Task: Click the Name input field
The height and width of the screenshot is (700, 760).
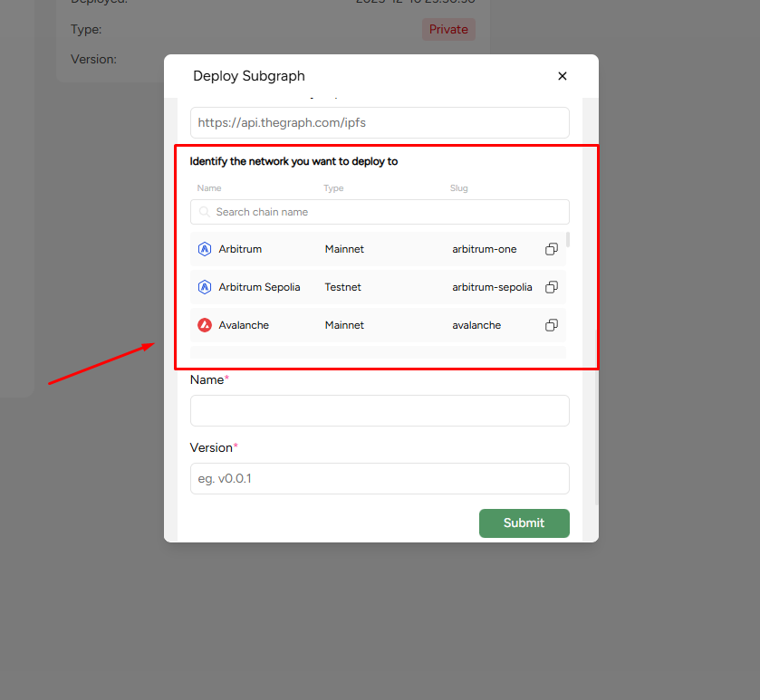Action: click(380, 411)
